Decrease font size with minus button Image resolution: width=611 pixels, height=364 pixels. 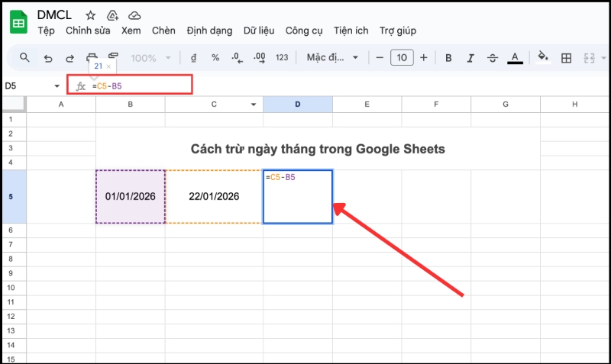click(x=380, y=58)
